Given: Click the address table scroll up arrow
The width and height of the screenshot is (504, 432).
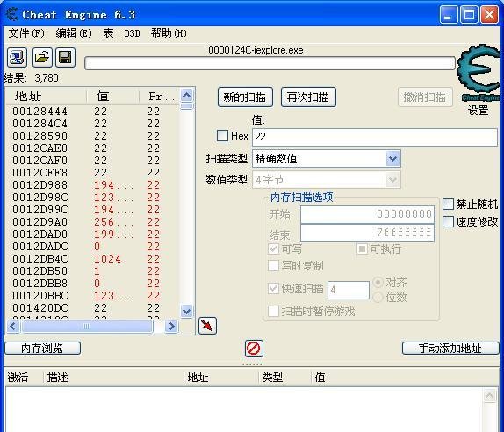Looking at the screenshot, I should tap(490, 395).
